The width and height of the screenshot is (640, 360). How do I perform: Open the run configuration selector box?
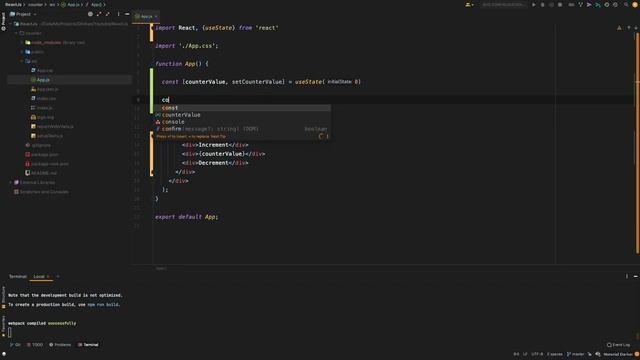coord(503,5)
